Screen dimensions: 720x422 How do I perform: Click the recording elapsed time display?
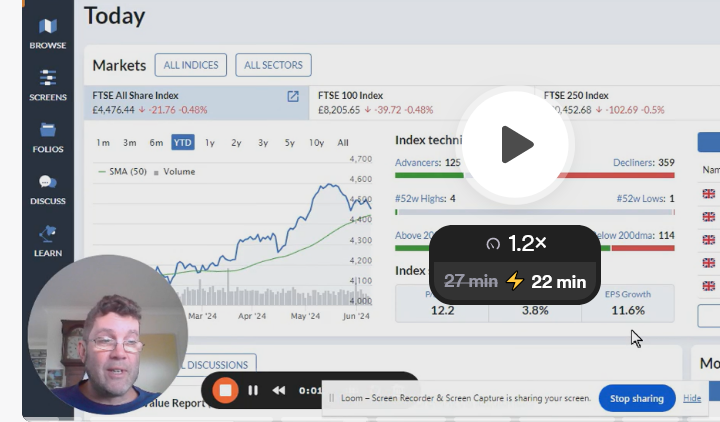(310, 390)
